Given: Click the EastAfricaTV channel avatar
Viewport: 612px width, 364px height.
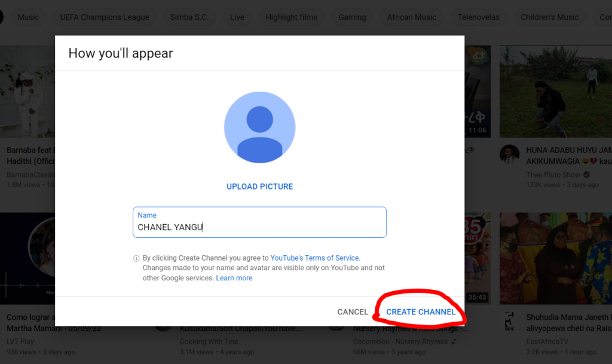Looking at the screenshot, I should pos(509,321).
